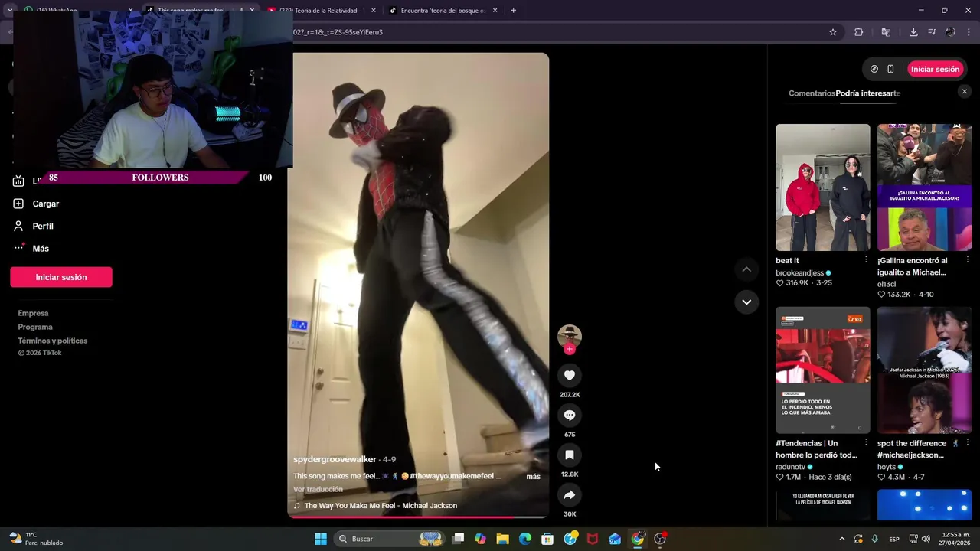Open the Empresa footer link

[33, 313]
